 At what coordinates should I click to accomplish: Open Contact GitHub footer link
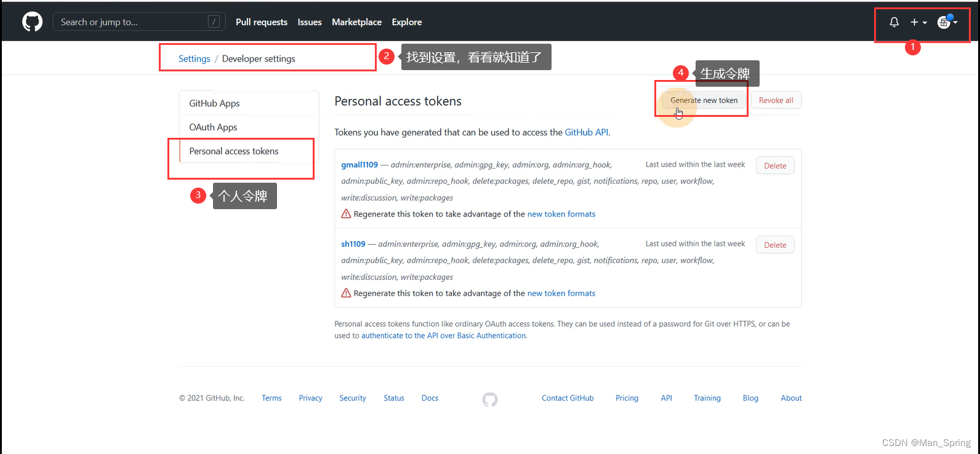coord(568,398)
